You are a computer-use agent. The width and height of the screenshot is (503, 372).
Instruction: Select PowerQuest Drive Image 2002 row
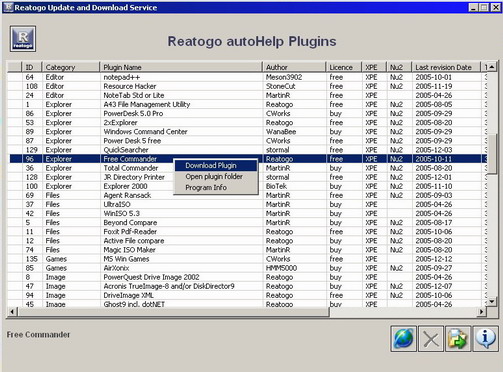click(x=247, y=277)
